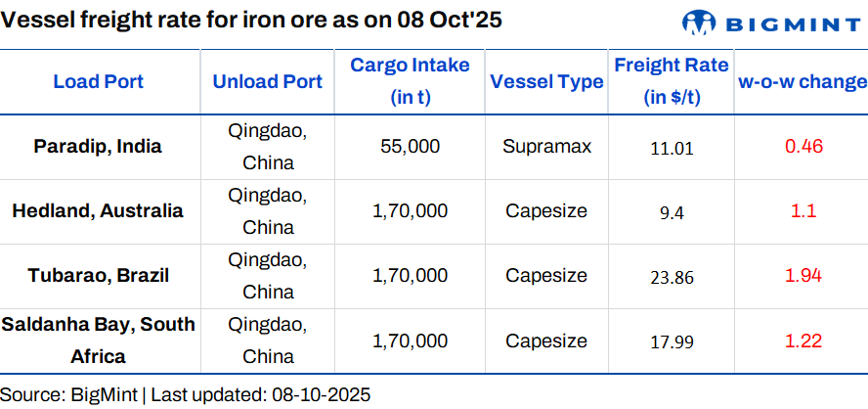Click the red 0.46 w-o-w change value
This screenshot has height=409, width=868.
click(803, 147)
